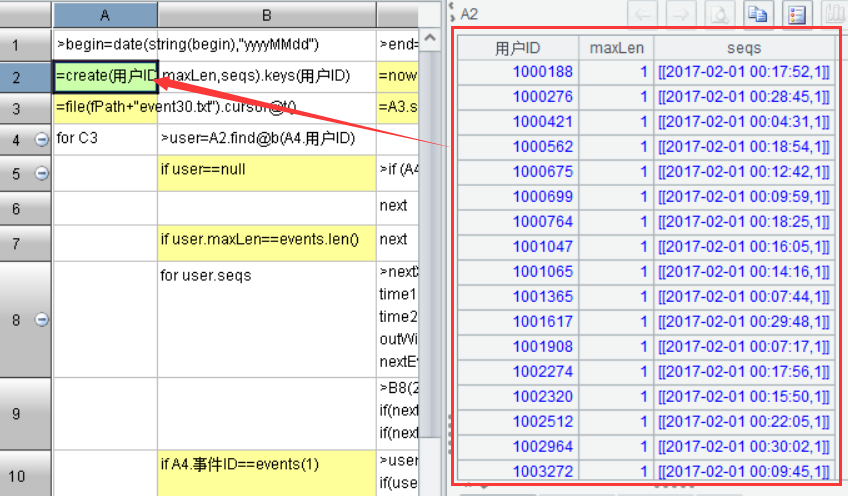848x496 pixels.
Task: Select column B header
Action: [x=266, y=14]
